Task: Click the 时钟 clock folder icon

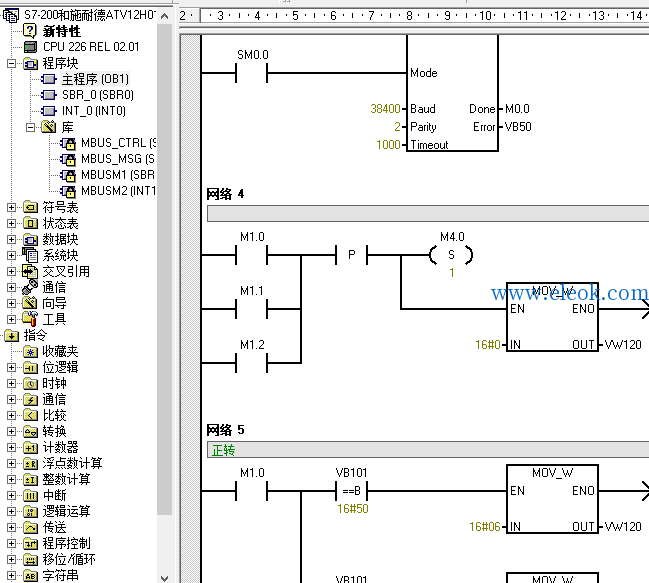Action: [x=31, y=384]
